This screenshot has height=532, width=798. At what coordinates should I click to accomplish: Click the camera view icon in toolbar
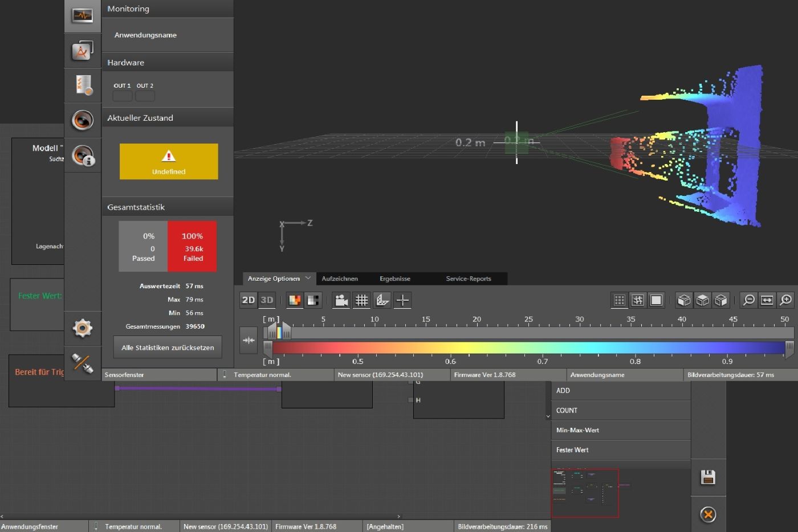click(x=341, y=300)
